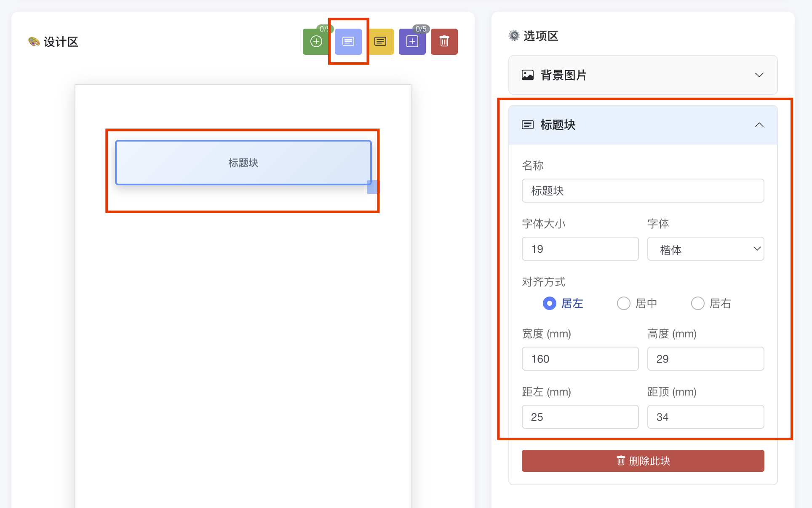Click the red trash toolbar button
Screen dimensions: 812x508
tap(444, 41)
